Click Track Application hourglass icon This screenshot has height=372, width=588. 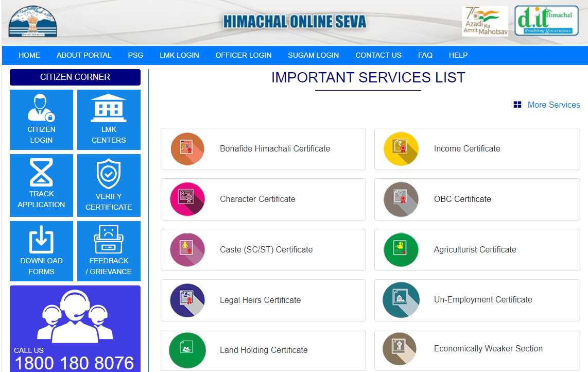pyautogui.click(x=41, y=172)
